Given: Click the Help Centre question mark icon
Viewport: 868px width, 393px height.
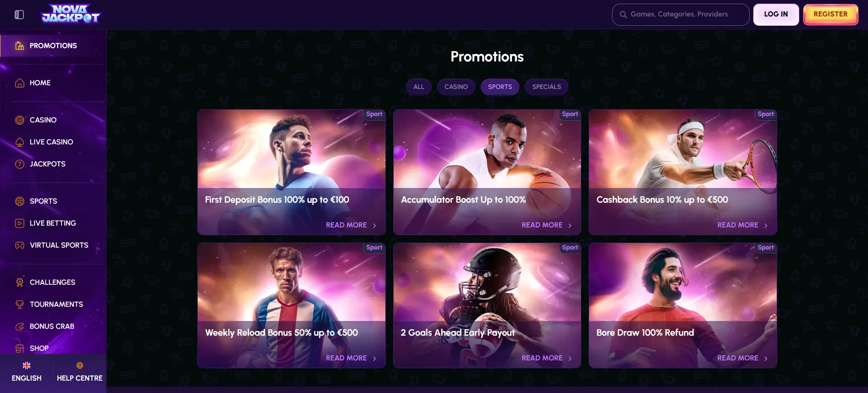Looking at the screenshot, I should tap(79, 365).
